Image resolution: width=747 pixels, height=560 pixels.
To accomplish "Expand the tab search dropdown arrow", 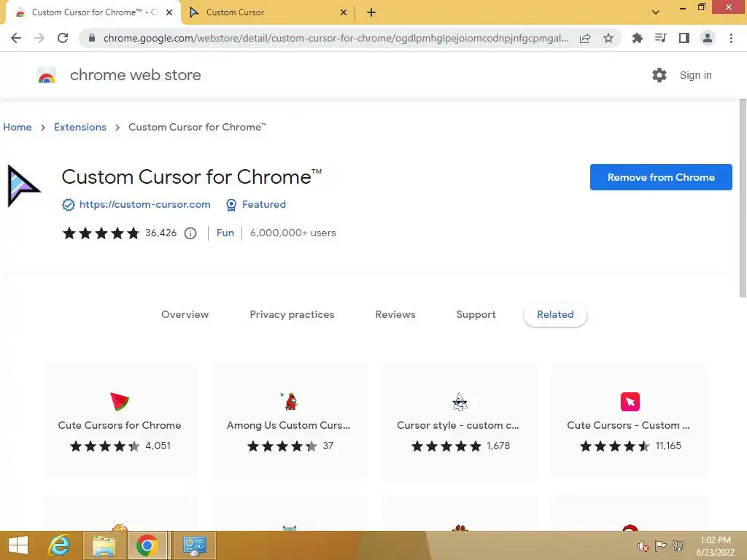I will pos(656,12).
